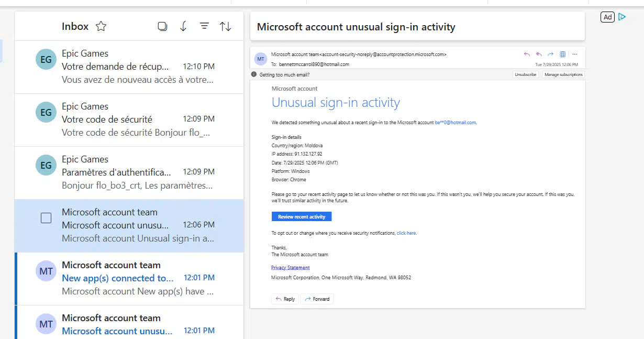The image size is (644, 339).
Task: Click the Microsoft Corporation address line
Action: coord(341,277)
